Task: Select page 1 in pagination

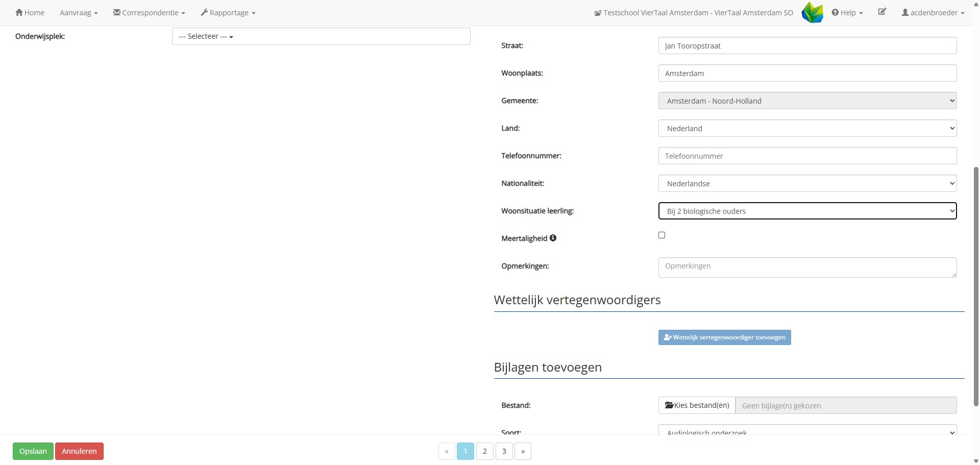Action: (465, 451)
